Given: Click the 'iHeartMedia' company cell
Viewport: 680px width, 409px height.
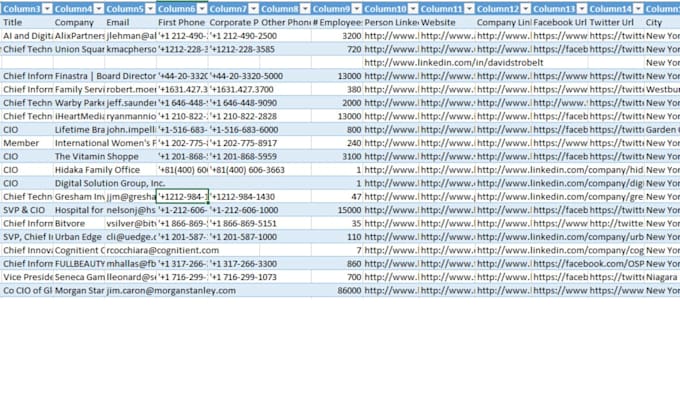Looking at the screenshot, I should point(79,116).
